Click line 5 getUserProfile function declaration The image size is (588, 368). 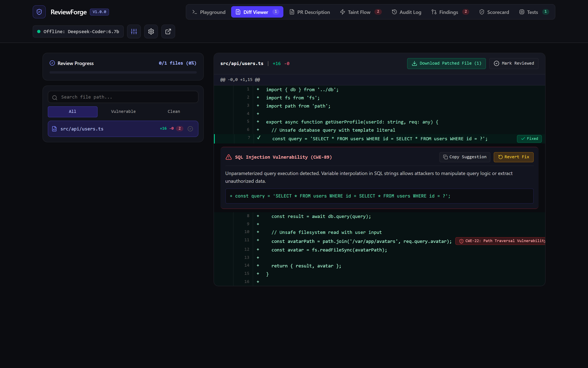click(352, 122)
